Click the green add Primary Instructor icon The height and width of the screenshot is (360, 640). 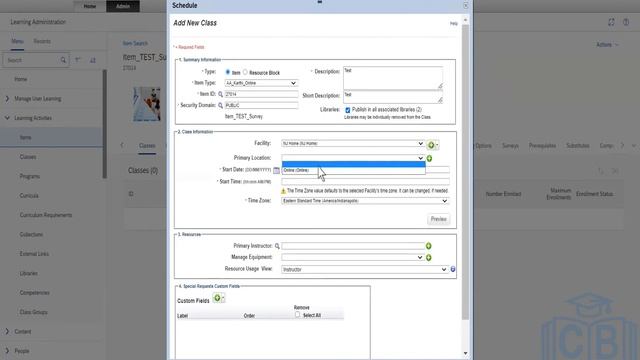429,246
